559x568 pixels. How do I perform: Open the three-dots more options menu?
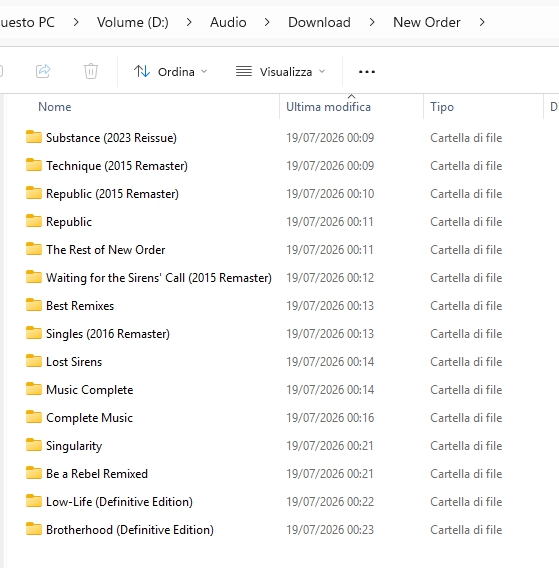(x=367, y=72)
